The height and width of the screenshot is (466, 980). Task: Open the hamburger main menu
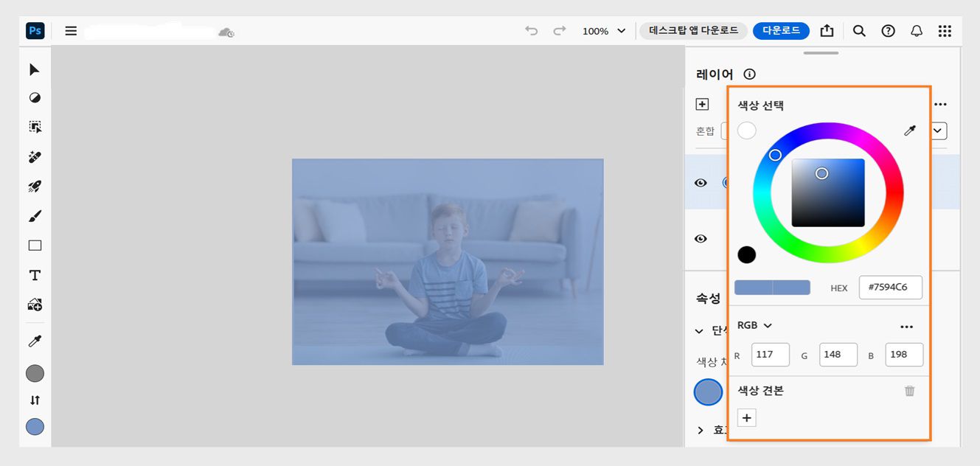point(71,31)
